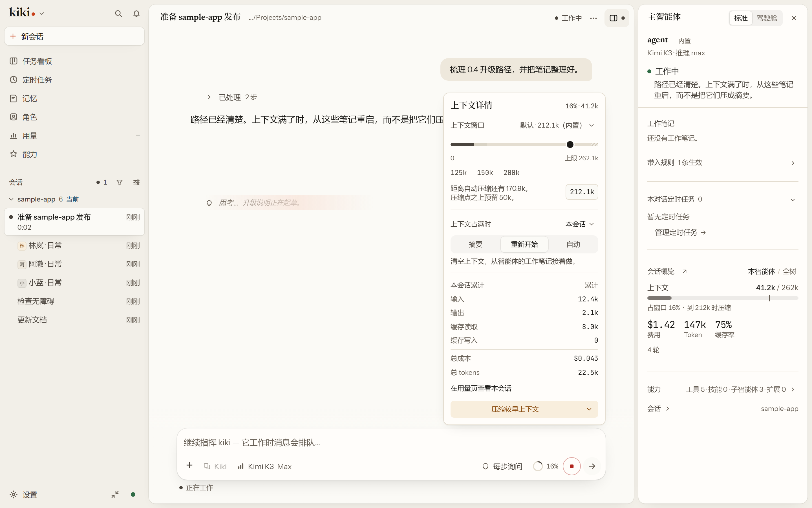This screenshot has width=812, height=508.
Task: Open 记忆 in the sidebar
Action: [74, 98]
